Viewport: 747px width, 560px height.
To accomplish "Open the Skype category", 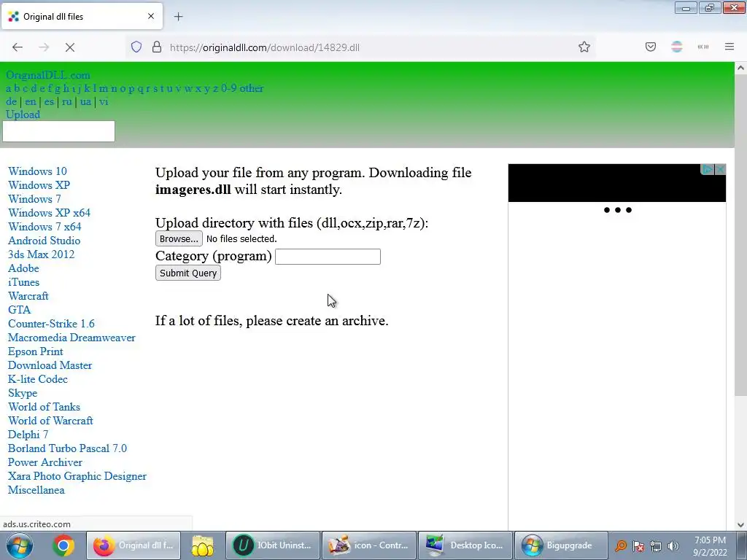I will (x=23, y=393).
